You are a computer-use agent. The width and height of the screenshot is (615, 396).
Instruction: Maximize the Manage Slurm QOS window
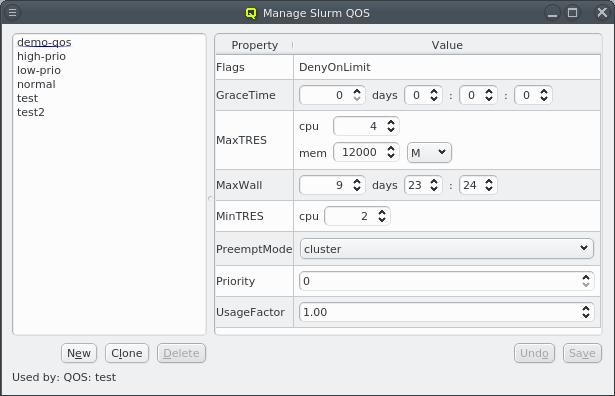pyautogui.click(x=573, y=13)
